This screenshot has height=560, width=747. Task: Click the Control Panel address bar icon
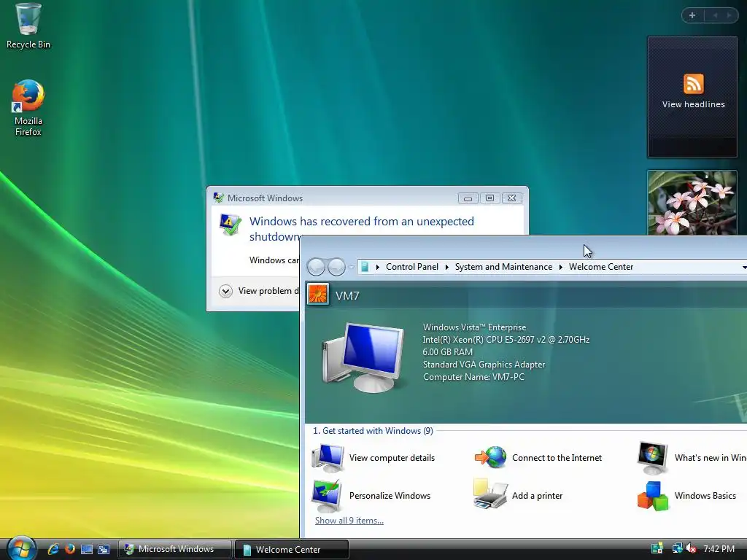click(365, 267)
